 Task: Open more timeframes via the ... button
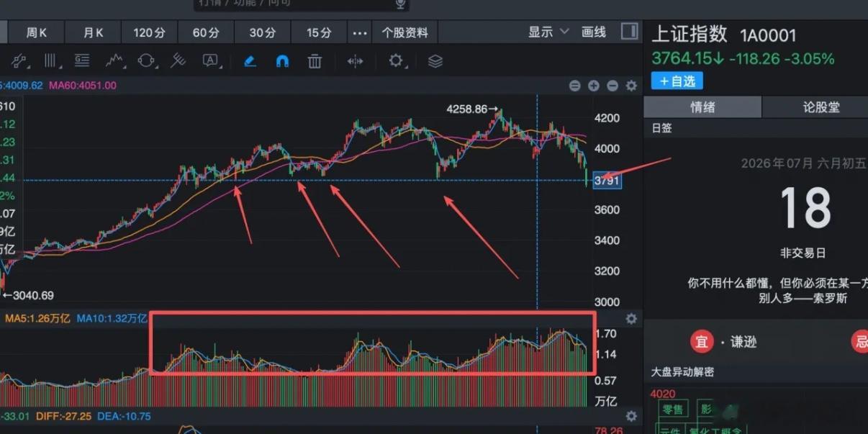(x=360, y=32)
